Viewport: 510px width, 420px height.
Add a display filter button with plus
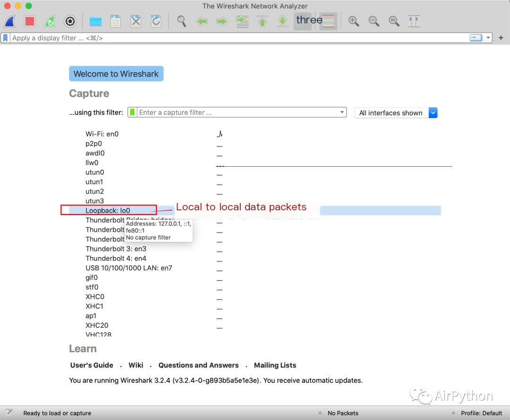coord(501,38)
